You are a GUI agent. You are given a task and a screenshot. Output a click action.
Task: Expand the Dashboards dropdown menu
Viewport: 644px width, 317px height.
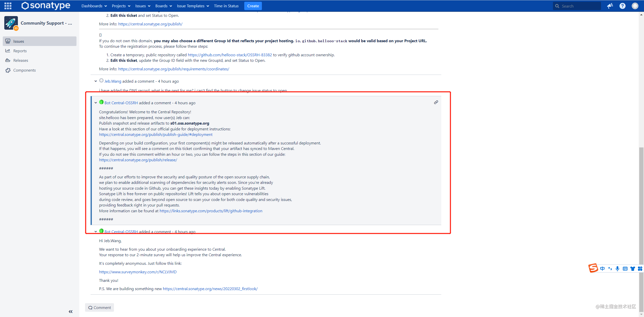[x=94, y=6]
